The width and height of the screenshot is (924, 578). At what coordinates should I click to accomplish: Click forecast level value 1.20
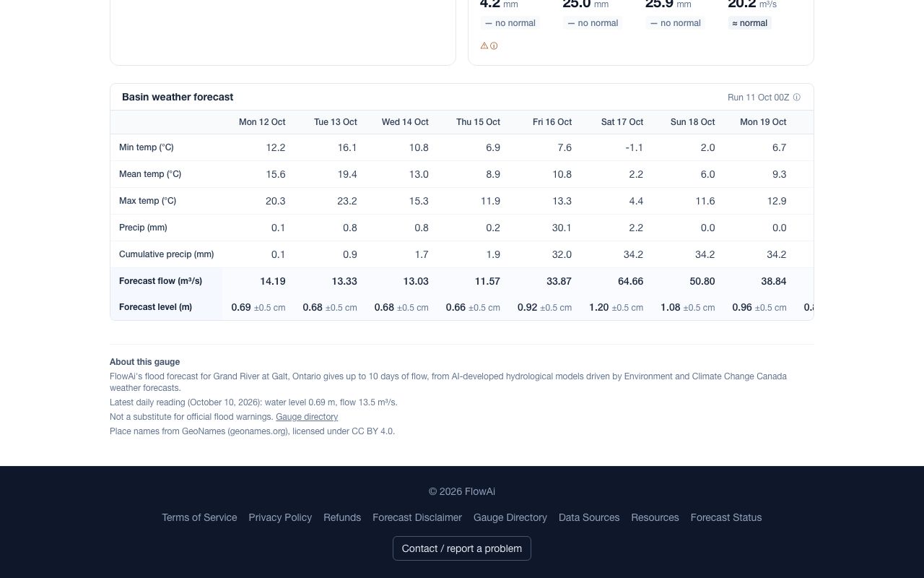[599, 307]
